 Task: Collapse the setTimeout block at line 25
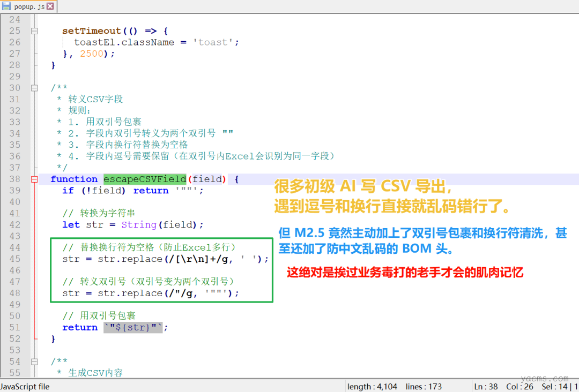point(34,31)
